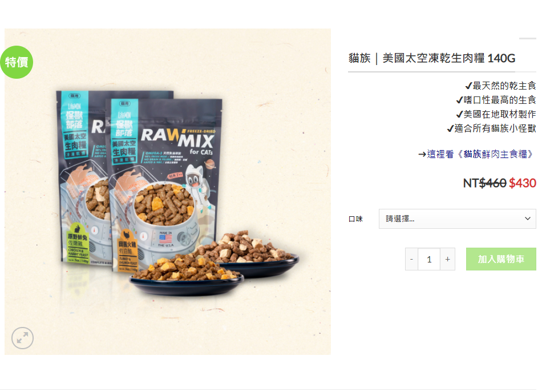Expand the 口味 flavor dropdown

[457, 219]
